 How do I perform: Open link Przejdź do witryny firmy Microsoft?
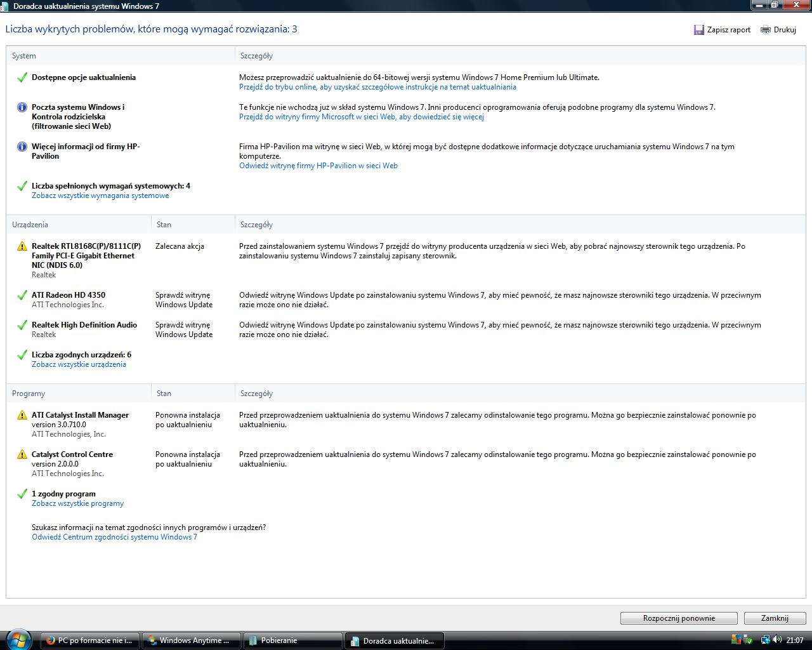(x=362, y=117)
